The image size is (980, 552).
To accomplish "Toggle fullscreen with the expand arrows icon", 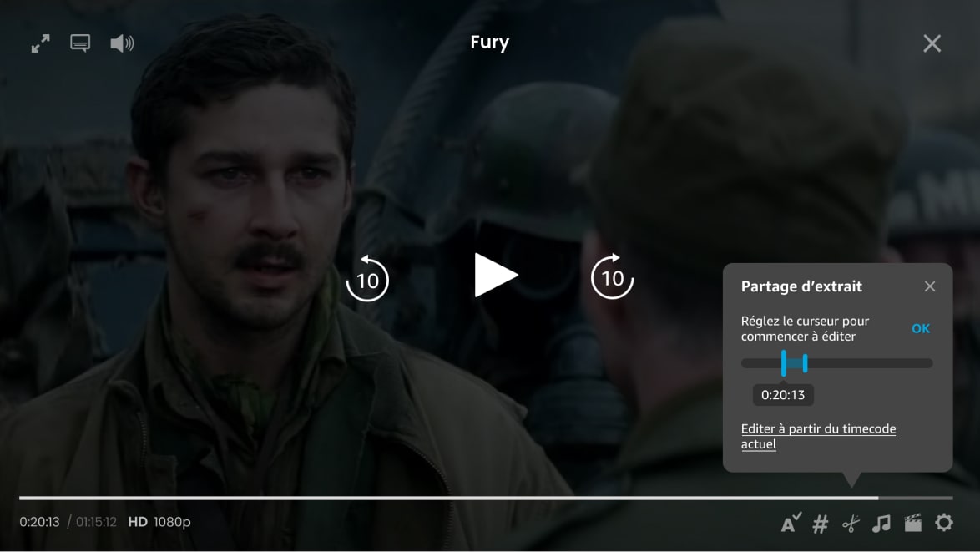I will pyautogui.click(x=41, y=43).
